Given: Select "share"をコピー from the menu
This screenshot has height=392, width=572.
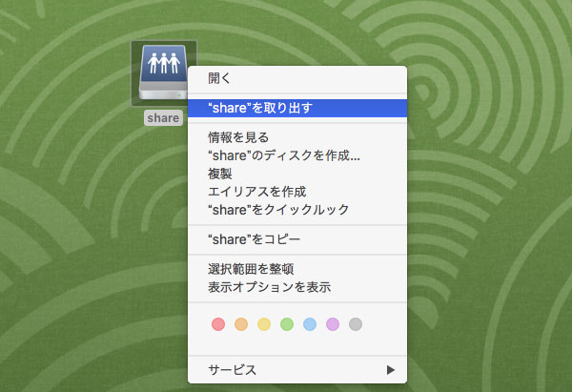Looking at the screenshot, I should (254, 239).
